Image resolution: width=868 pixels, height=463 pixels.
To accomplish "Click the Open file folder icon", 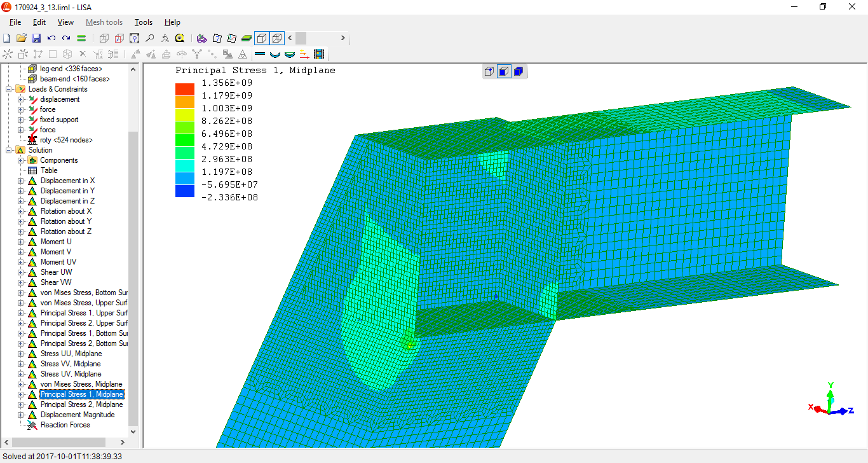I will tap(22, 38).
